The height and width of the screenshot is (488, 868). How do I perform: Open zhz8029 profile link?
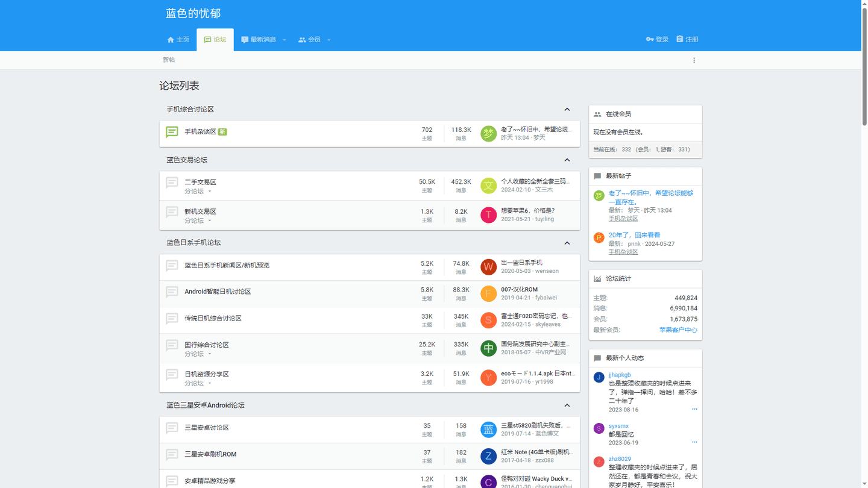point(620,459)
